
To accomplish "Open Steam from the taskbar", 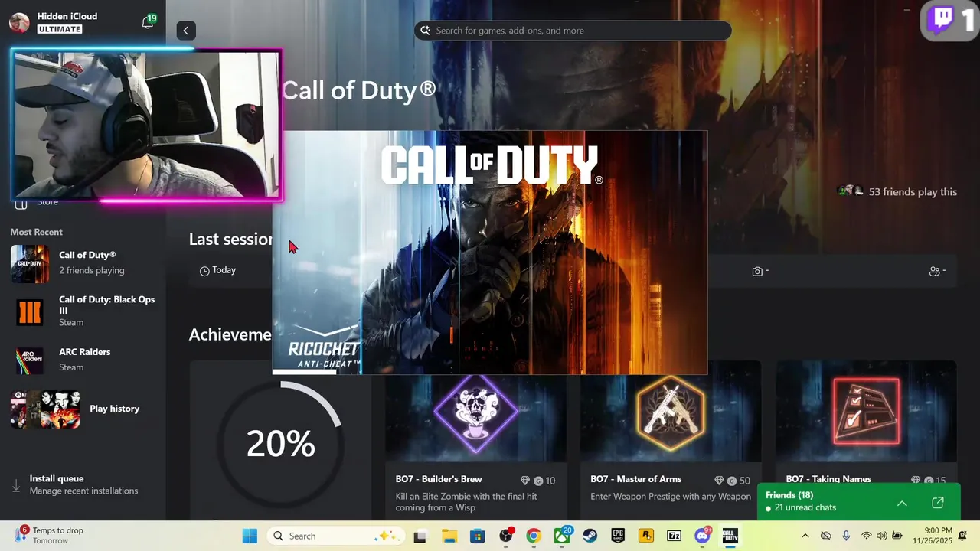I will click(x=590, y=536).
